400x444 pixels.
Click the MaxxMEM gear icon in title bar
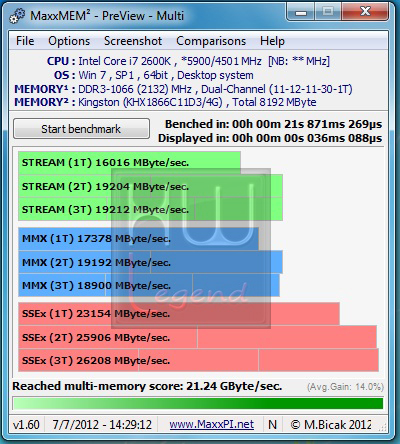pyautogui.click(x=17, y=16)
